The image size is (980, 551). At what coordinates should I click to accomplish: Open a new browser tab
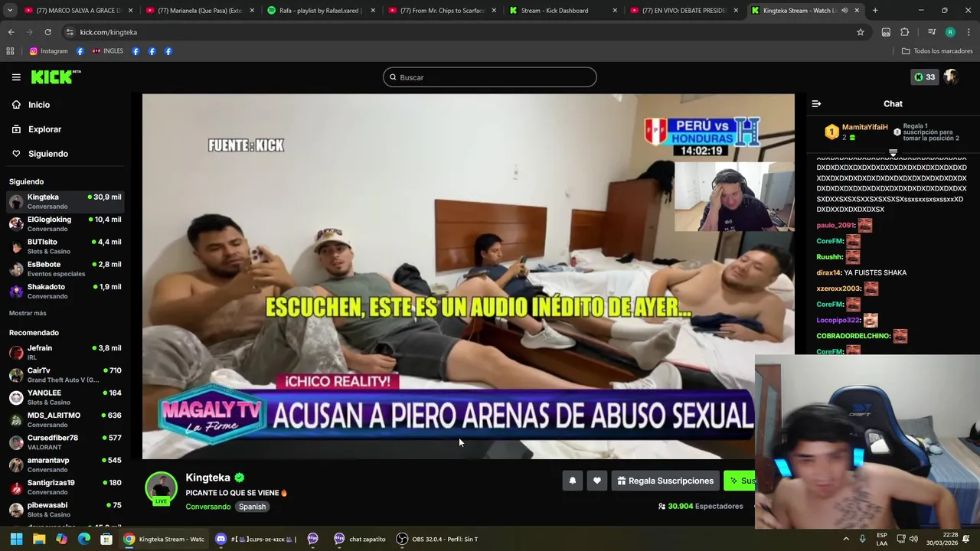[875, 11]
